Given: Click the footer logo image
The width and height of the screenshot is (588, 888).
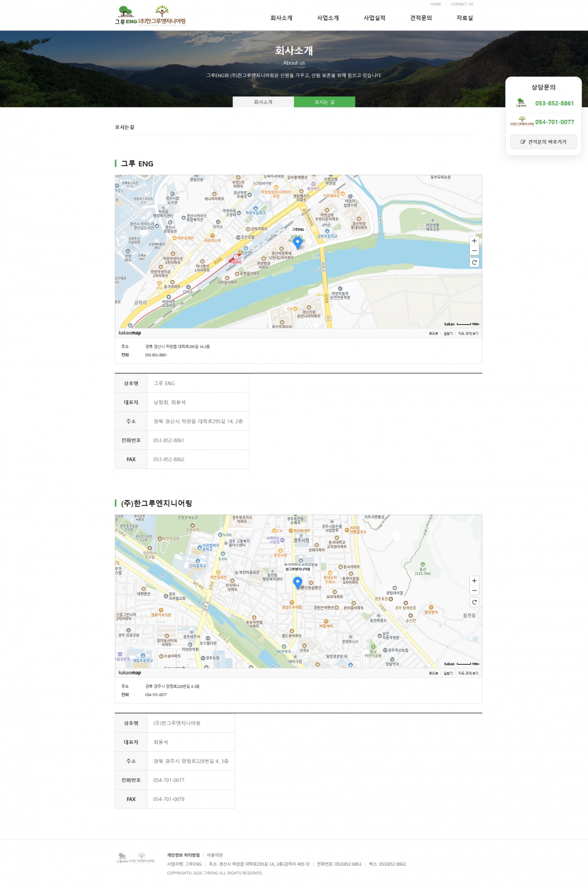Looking at the screenshot, I should pyautogui.click(x=136, y=859).
